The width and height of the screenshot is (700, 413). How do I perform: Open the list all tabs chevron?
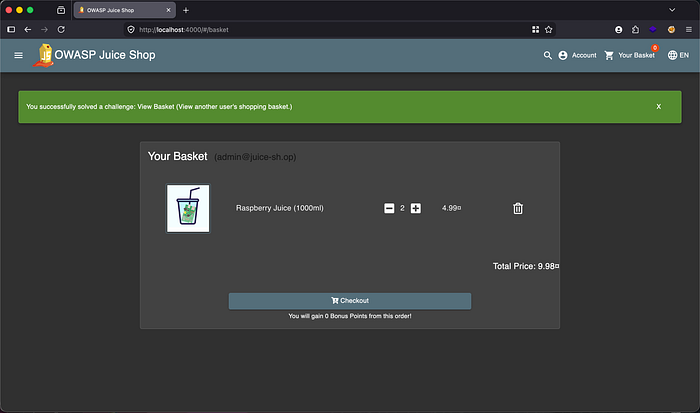pos(672,10)
